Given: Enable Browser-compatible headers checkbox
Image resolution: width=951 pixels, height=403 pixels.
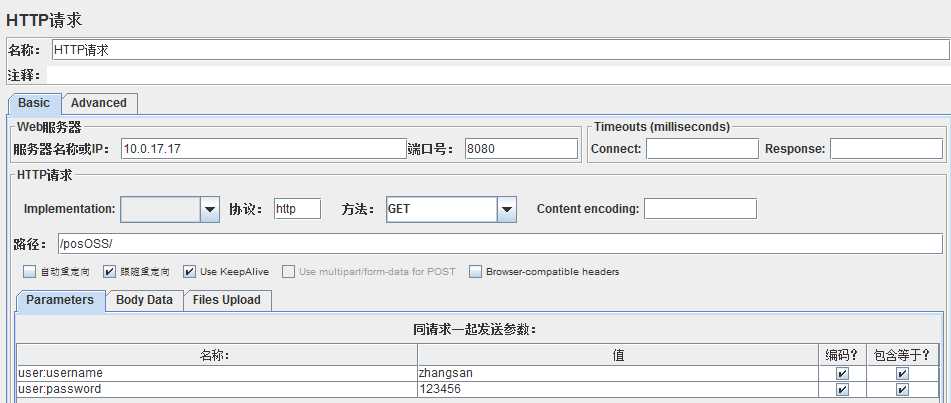Looking at the screenshot, I should pos(476,271).
